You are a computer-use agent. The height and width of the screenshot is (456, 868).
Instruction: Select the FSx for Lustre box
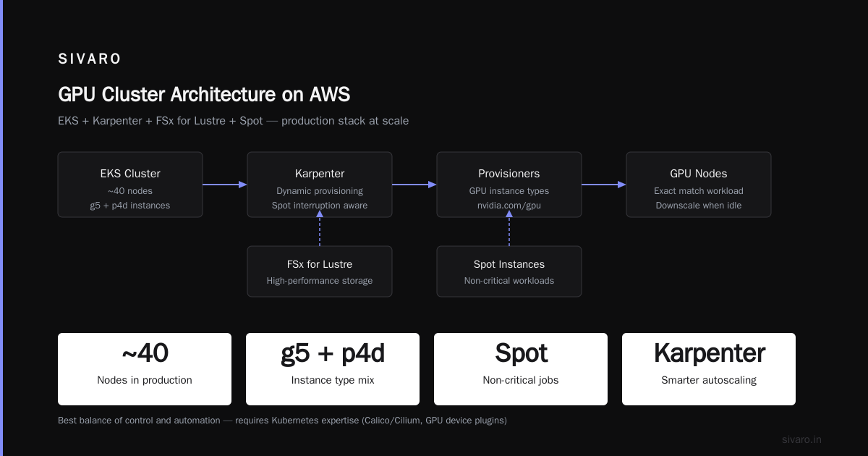point(320,271)
